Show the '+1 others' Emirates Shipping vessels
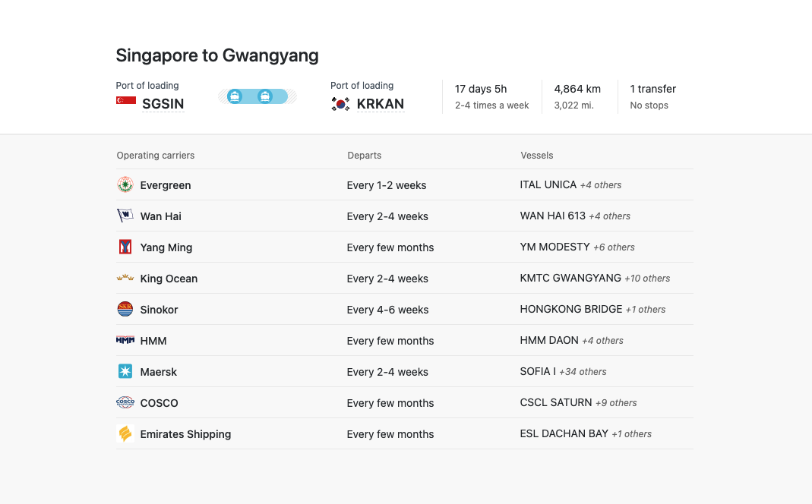This screenshot has width=812, height=504. pos(631,433)
